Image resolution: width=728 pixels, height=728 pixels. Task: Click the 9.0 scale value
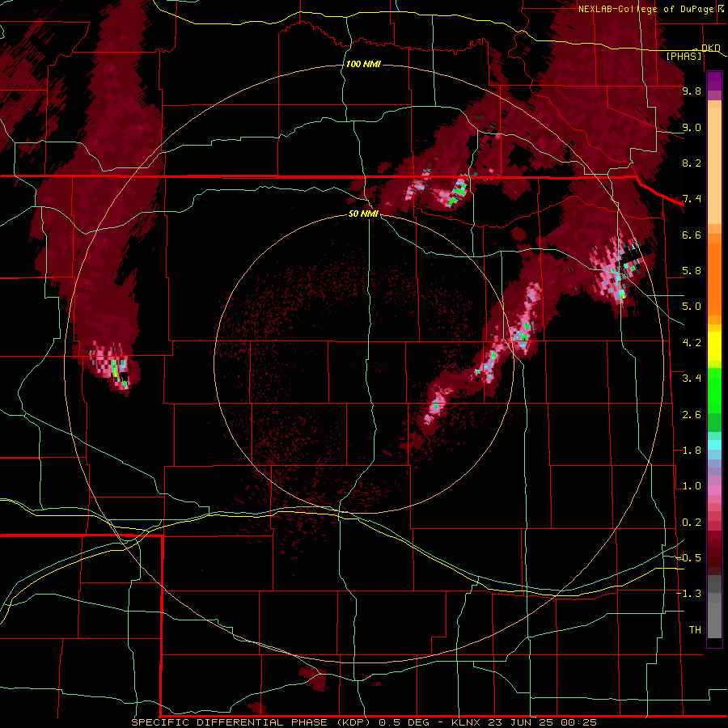coord(692,127)
